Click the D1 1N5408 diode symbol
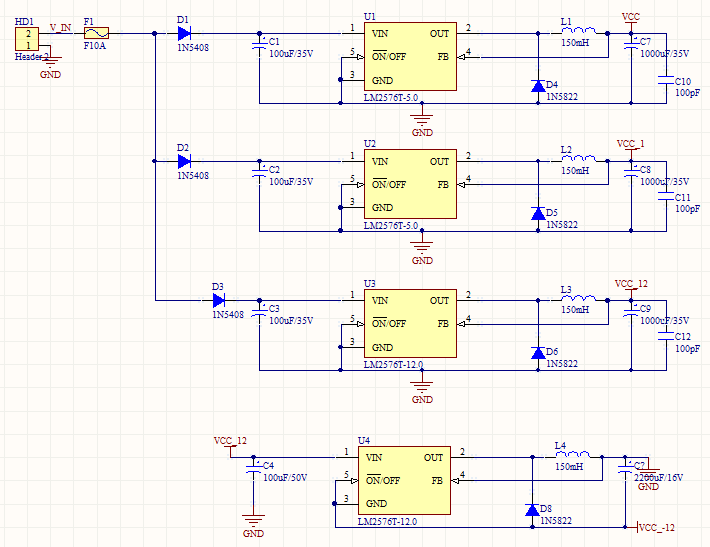710x547 pixels. tap(184, 33)
